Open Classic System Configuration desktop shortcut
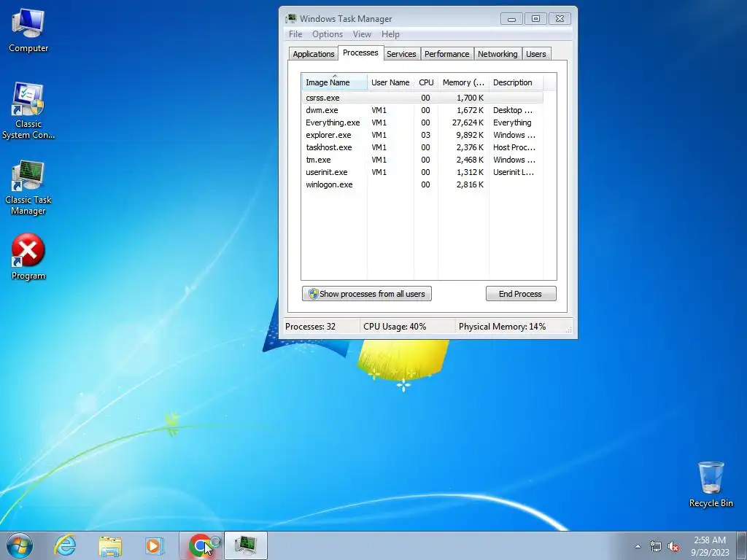The image size is (747, 560). (x=28, y=111)
